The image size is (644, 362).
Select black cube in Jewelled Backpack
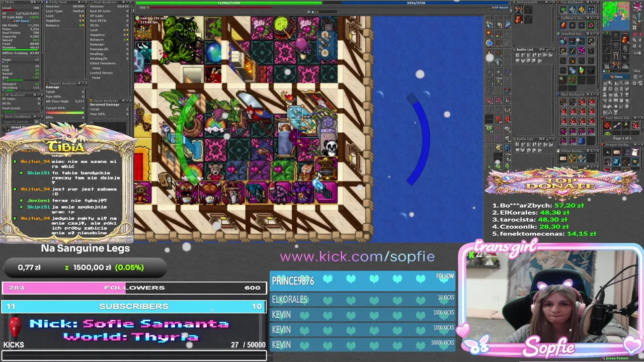(x=591, y=71)
